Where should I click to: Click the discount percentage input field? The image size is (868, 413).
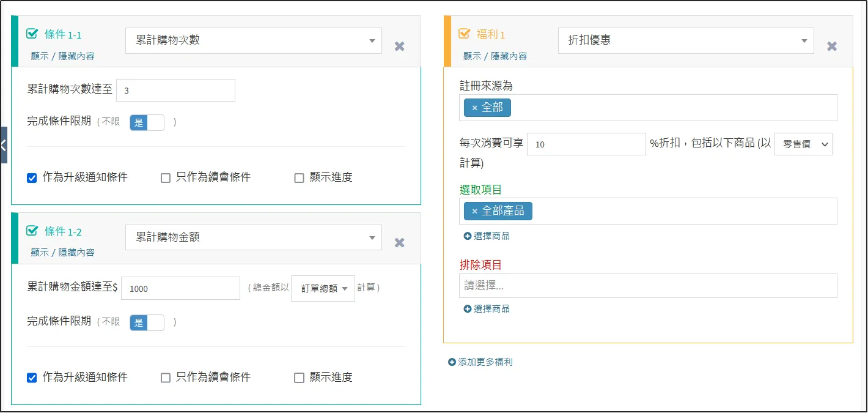(x=586, y=144)
